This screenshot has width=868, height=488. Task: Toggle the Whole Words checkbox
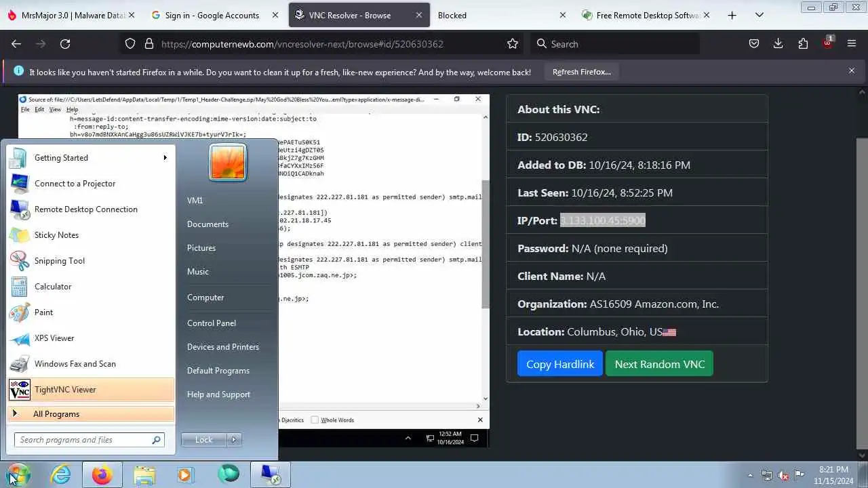coord(315,420)
